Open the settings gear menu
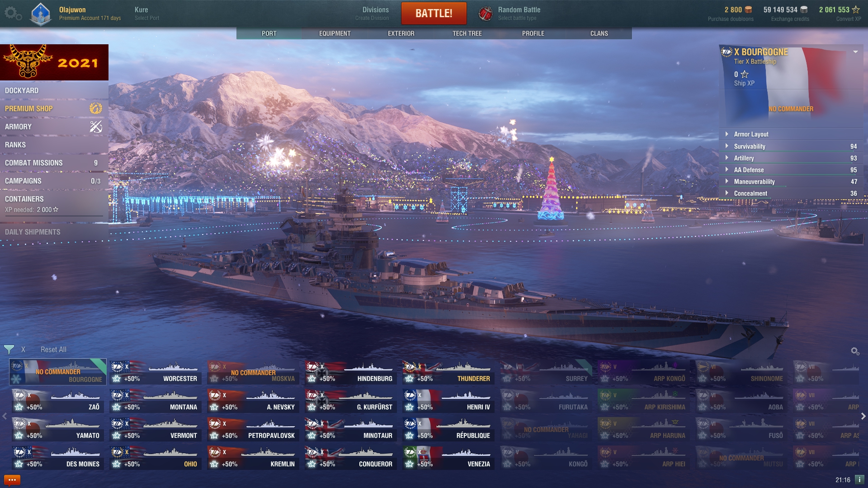 (x=12, y=13)
